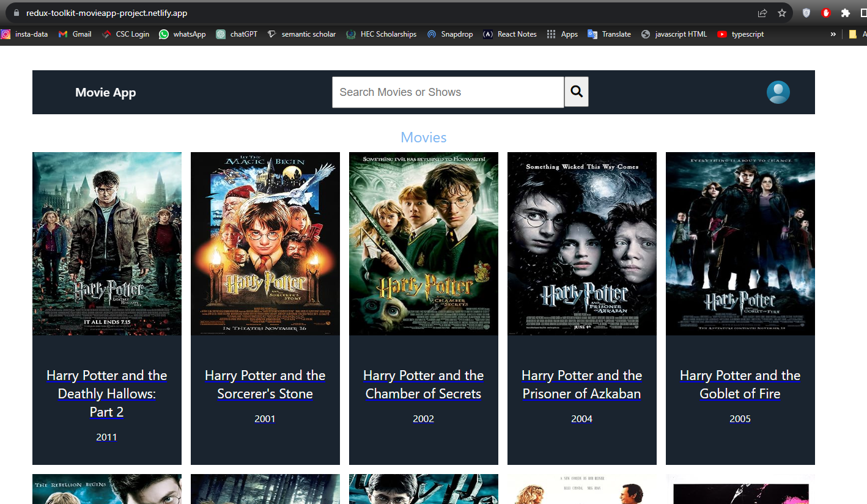Open the CSC Login bookmark
Viewport: 867px width, 504px height.
[x=125, y=34]
